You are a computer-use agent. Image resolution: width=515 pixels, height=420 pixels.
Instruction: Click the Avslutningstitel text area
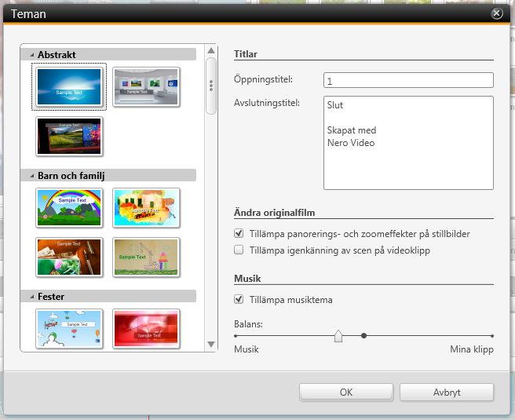click(408, 143)
